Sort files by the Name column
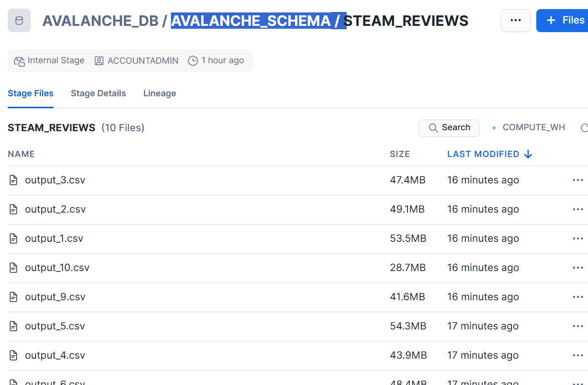 click(x=21, y=154)
